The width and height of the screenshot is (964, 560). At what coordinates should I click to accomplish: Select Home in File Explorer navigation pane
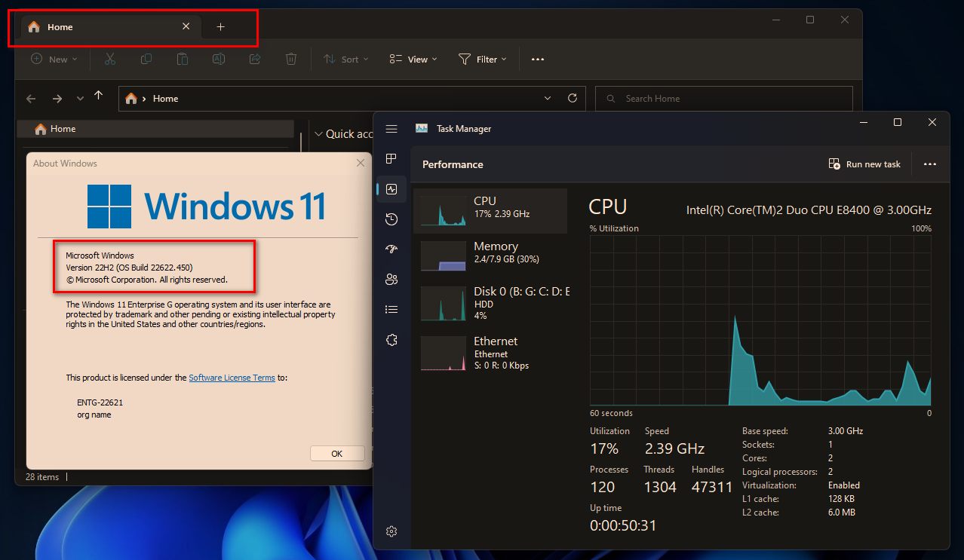point(155,129)
